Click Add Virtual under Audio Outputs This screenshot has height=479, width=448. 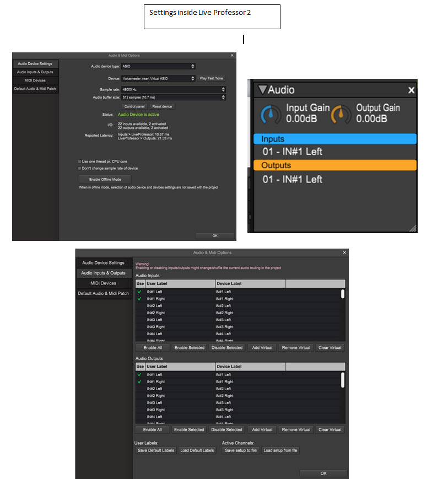262,429
